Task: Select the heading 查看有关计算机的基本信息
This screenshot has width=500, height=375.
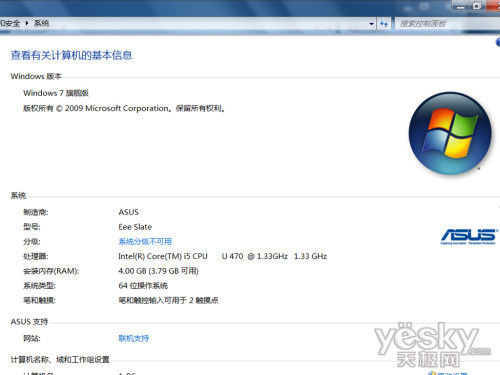Action: pyautogui.click(x=71, y=55)
